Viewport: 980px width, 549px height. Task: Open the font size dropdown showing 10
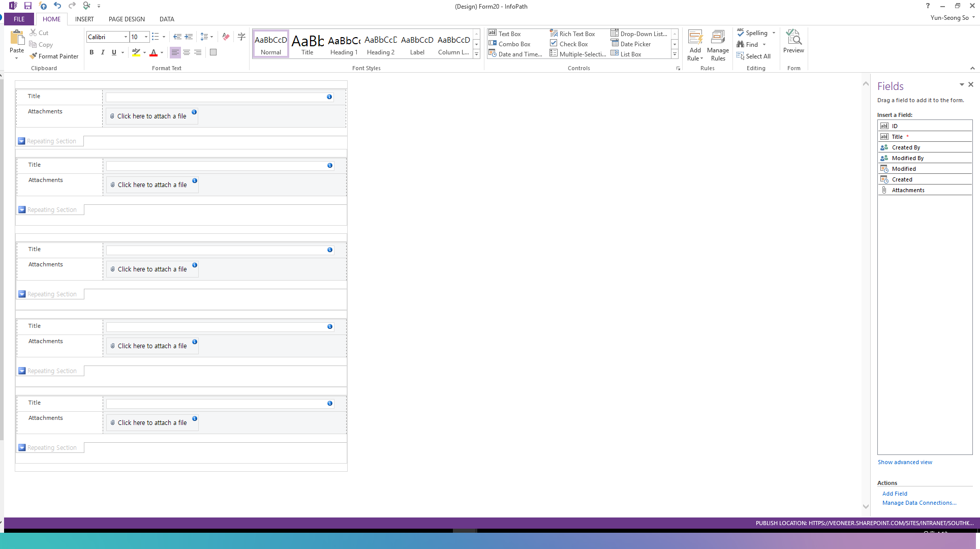(146, 37)
